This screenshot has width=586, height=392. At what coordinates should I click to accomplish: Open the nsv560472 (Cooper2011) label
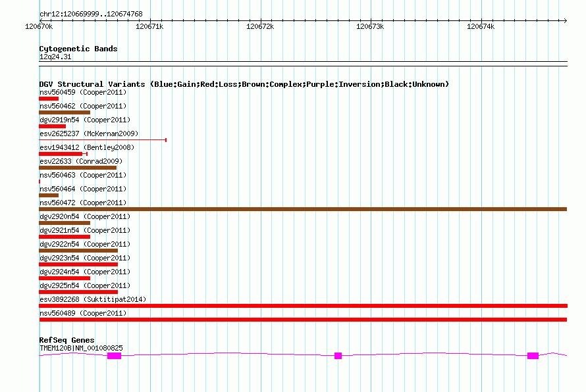tap(83, 203)
